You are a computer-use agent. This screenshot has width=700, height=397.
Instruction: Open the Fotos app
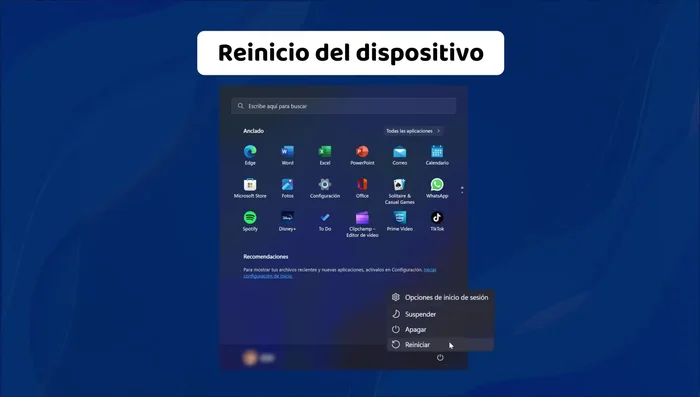point(288,188)
